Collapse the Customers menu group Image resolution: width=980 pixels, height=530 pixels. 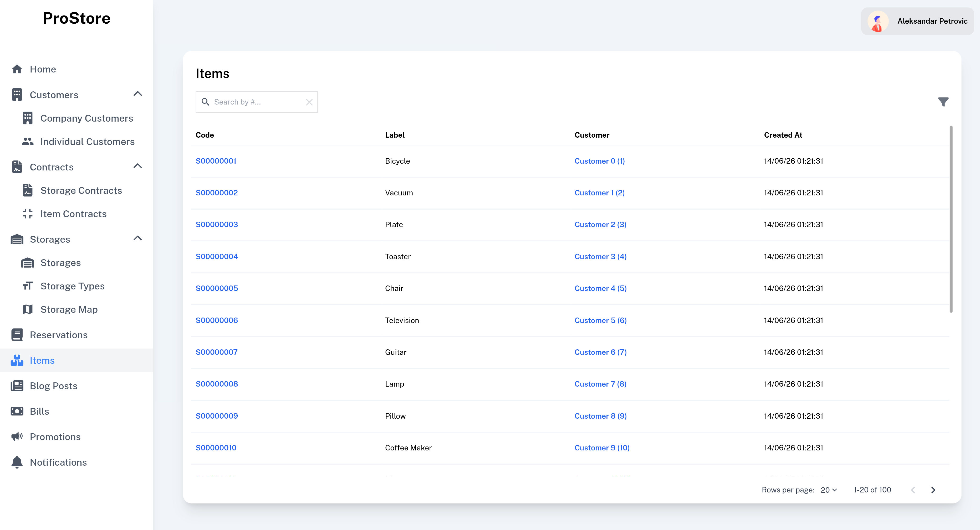point(138,94)
